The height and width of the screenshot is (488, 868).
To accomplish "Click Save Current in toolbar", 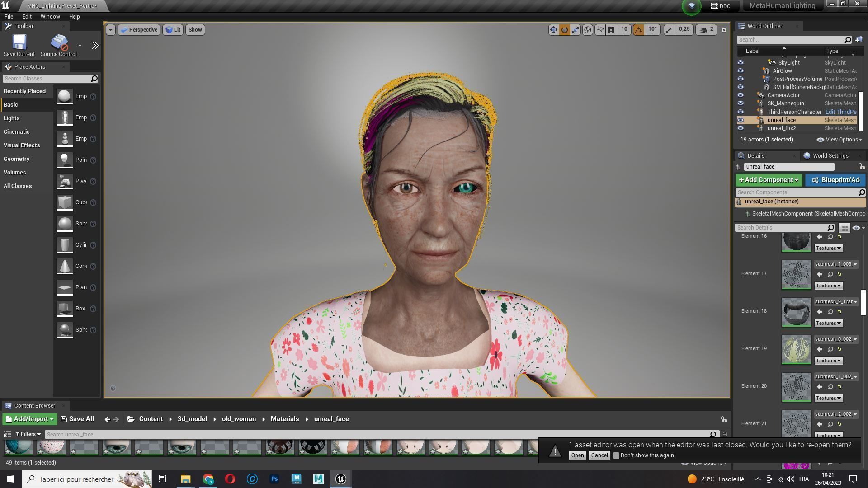I will (x=19, y=46).
